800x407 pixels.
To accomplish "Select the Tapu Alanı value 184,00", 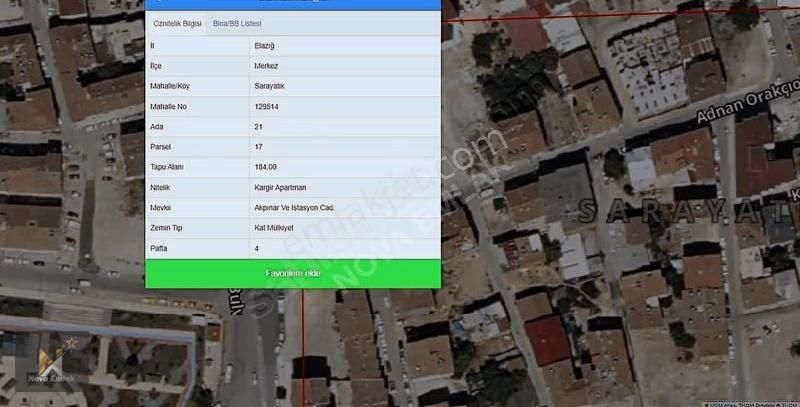I will click(266, 167).
